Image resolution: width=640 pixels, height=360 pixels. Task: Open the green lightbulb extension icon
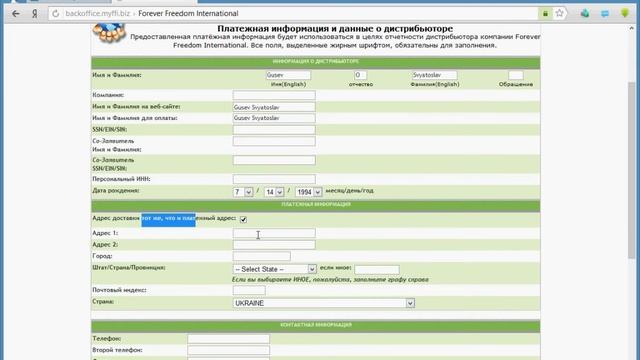624,13
